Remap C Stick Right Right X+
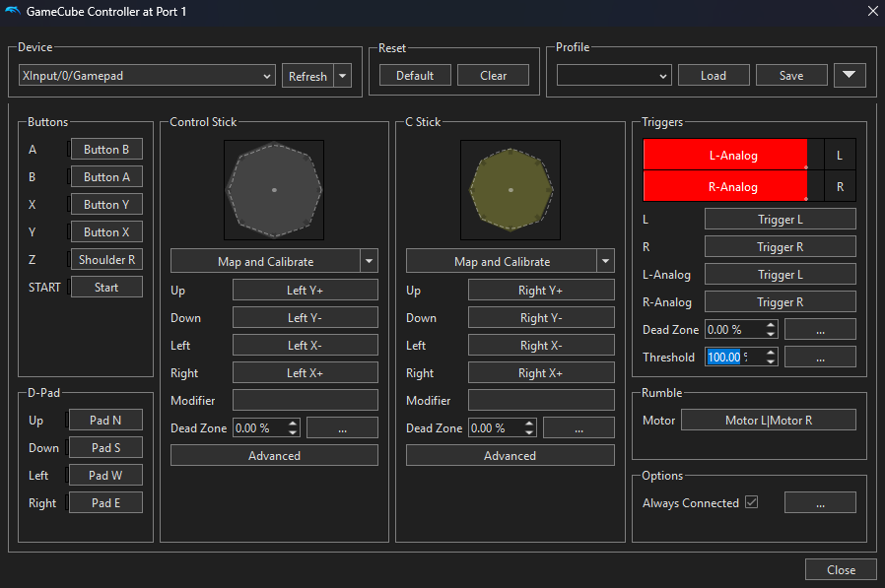The height and width of the screenshot is (588, 885). (541, 373)
